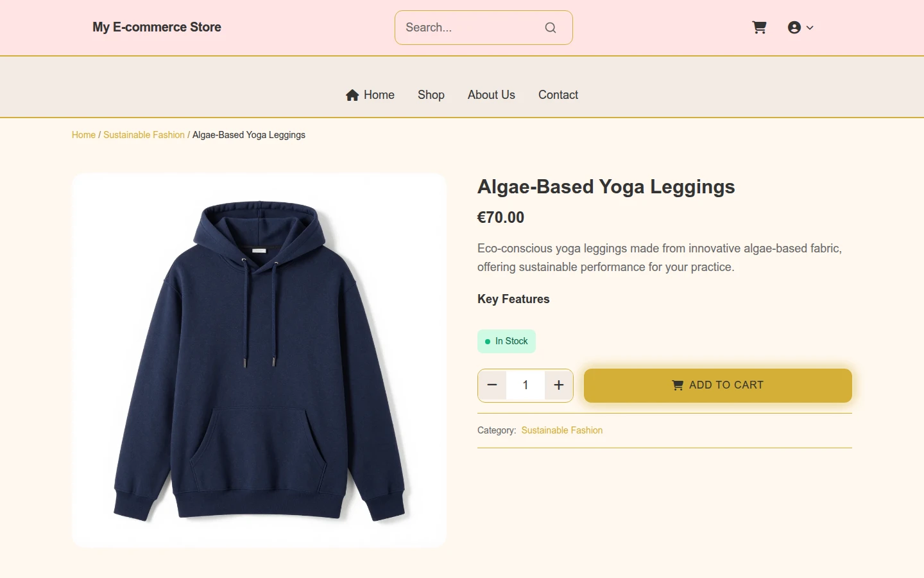Open the Shop menu item
924x578 pixels.
(431, 95)
